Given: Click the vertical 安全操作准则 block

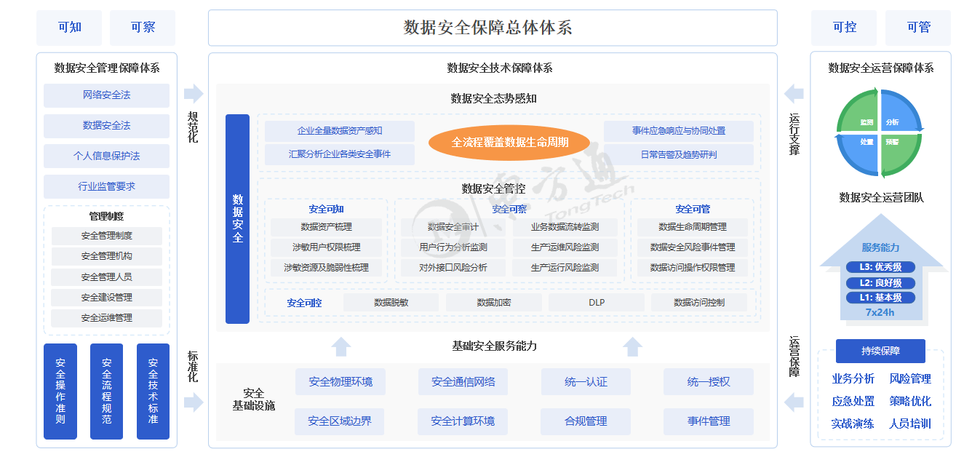Looking at the screenshot, I should [60, 392].
